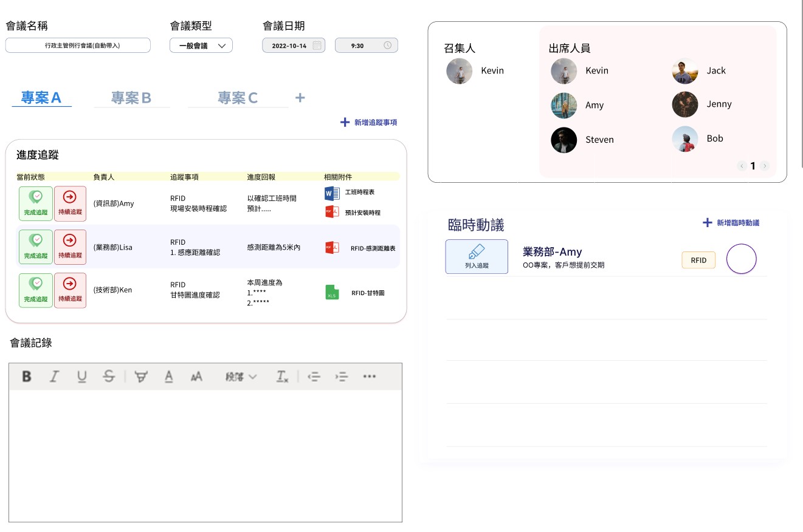
Task: Switch to the 專案C tab
Action: [238, 98]
